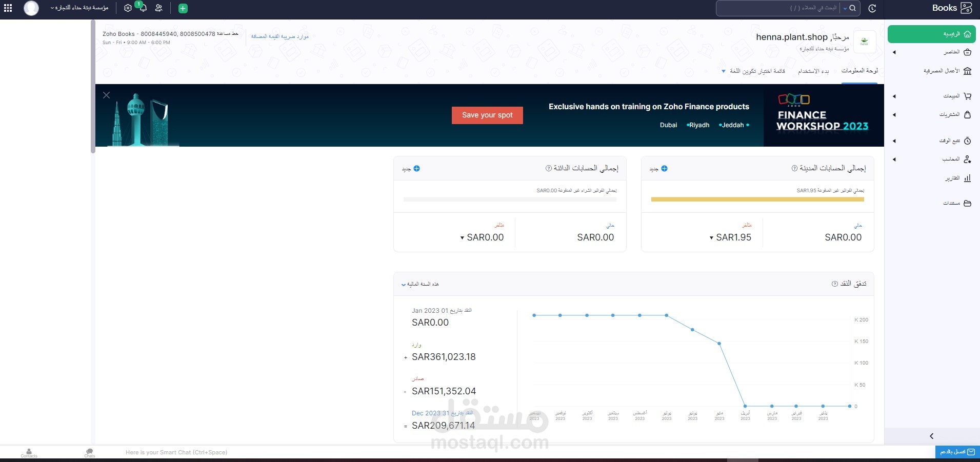980x462 pixels.
Task: Click Dubai city in workshop banner
Action: tap(668, 125)
